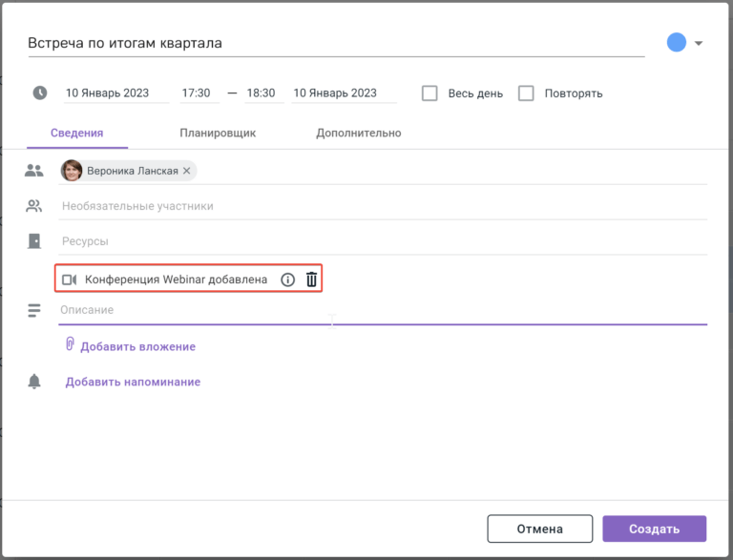The height and width of the screenshot is (560, 733).
Task: Enable the Повторять checkbox
Action: pos(526,93)
